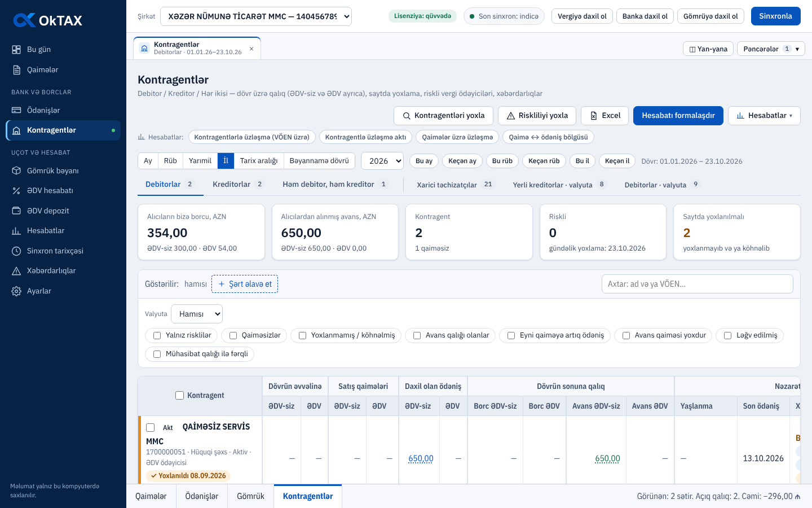Click the Ödənişlər card icon in sidebar
Viewport: 812px width, 508px height.
point(16,110)
